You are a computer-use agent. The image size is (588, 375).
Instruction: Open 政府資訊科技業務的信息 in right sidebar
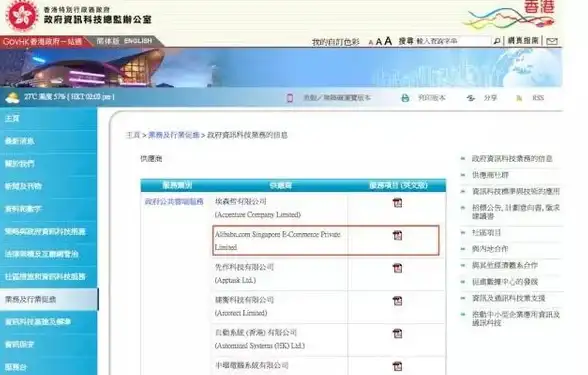pos(512,159)
